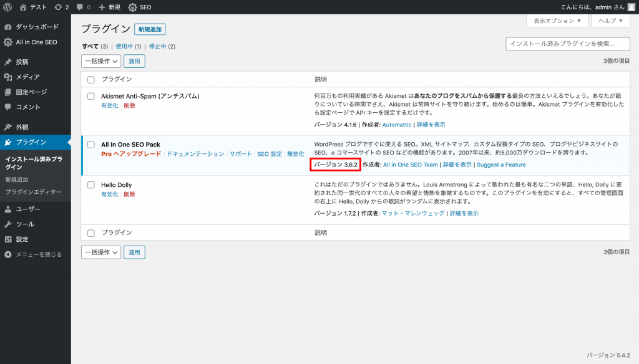Click the top 適用 button
This screenshot has height=364, width=639.
coord(135,61)
